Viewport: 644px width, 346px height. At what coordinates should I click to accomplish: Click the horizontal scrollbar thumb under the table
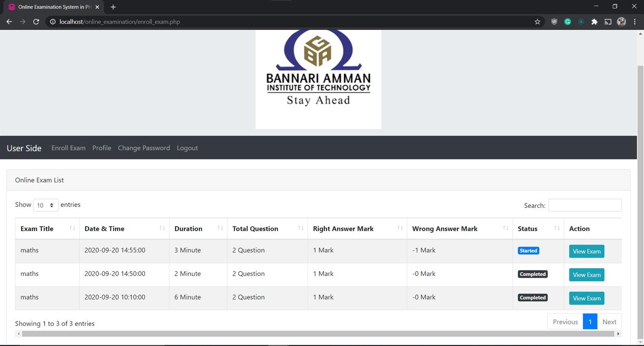(x=318, y=334)
